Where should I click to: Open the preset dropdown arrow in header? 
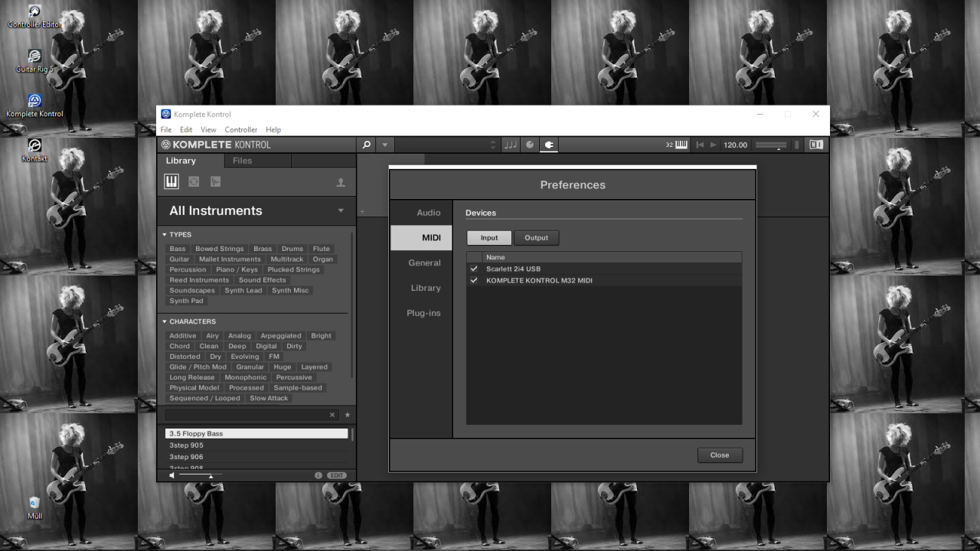pyautogui.click(x=385, y=145)
